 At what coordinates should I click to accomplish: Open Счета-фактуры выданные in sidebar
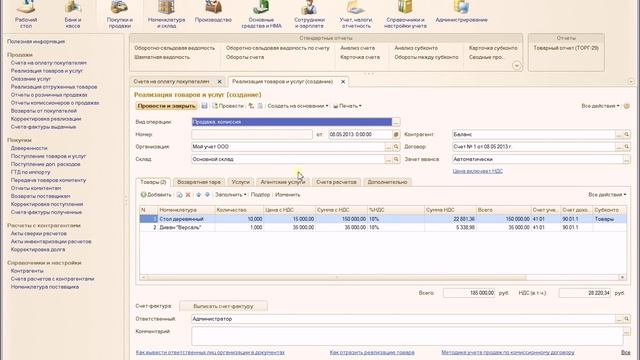coord(43,127)
